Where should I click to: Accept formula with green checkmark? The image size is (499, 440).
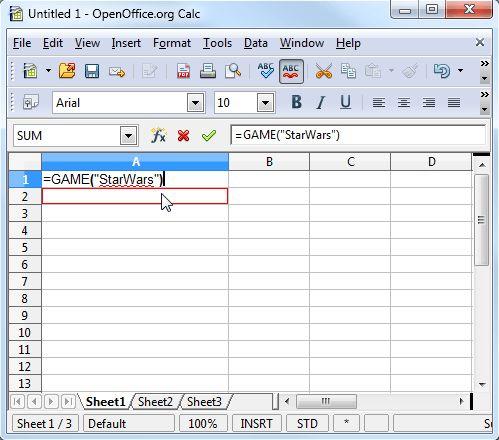209,136
